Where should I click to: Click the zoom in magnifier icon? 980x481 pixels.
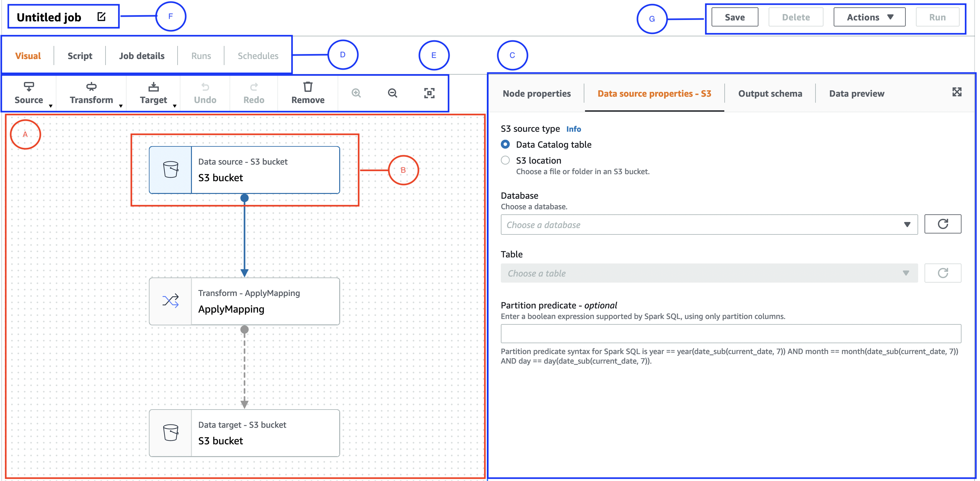point(356,93)
